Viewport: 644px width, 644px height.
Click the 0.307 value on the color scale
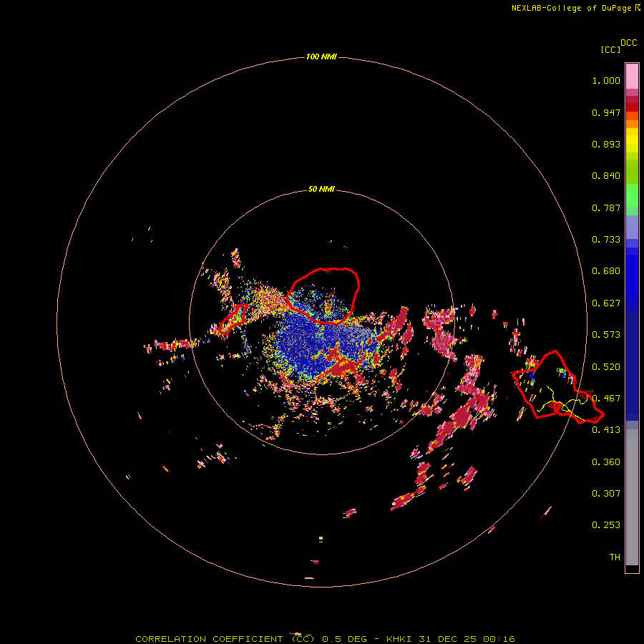606,494
